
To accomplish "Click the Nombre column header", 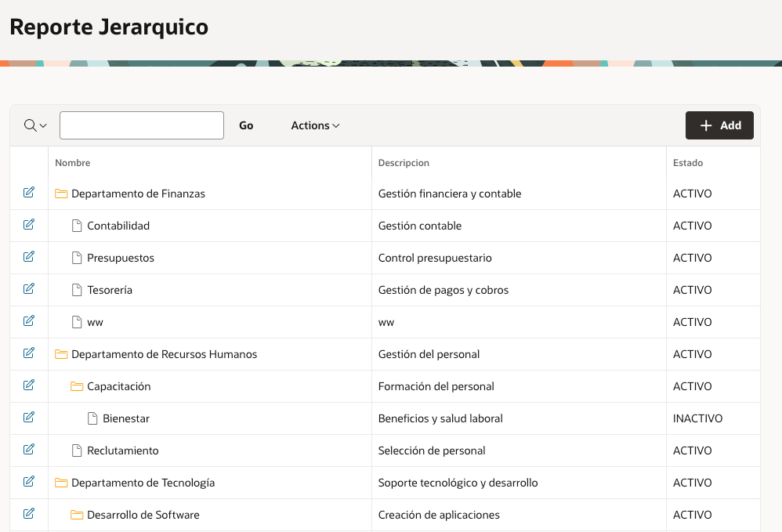I will tap(73, 163).
